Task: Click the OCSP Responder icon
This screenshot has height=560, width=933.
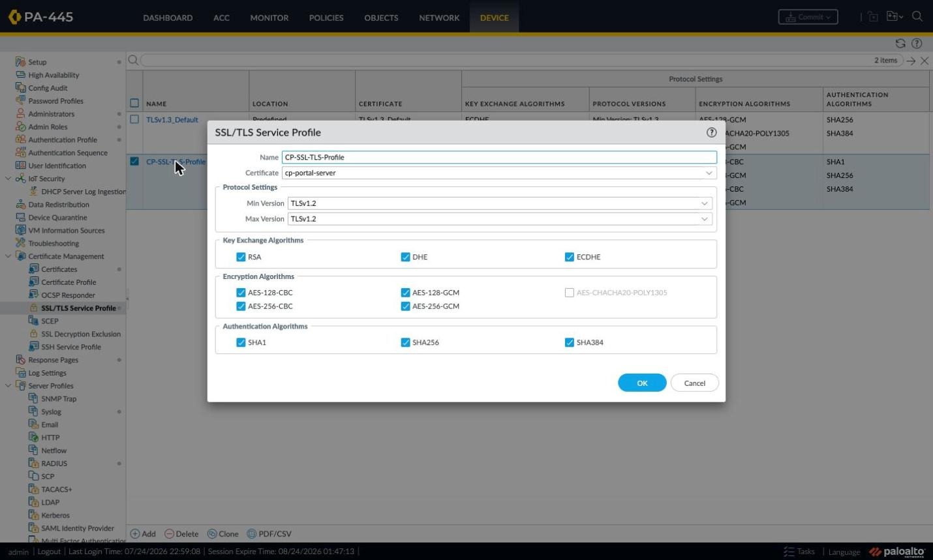Action: pos(34,295)
